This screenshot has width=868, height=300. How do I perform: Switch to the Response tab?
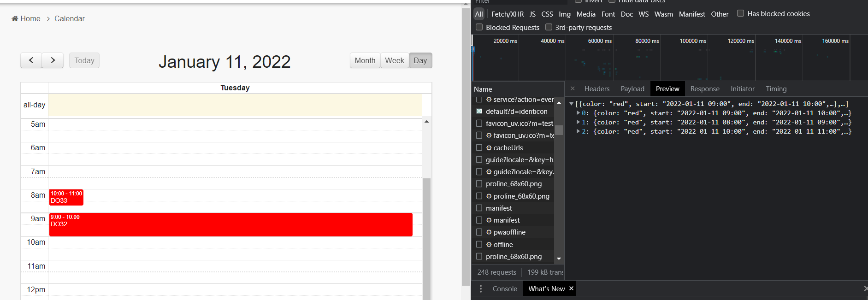[704, 89]
